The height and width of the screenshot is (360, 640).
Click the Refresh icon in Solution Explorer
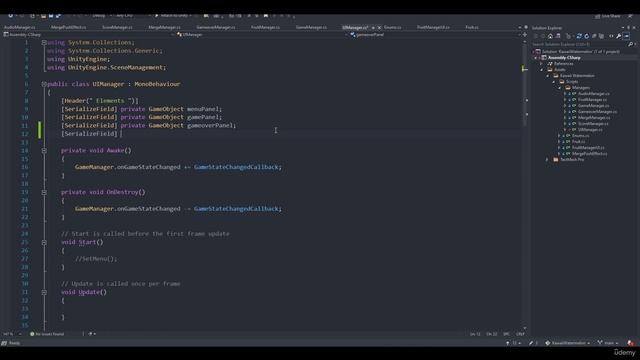pyautogui.click(x=587, y=36)
